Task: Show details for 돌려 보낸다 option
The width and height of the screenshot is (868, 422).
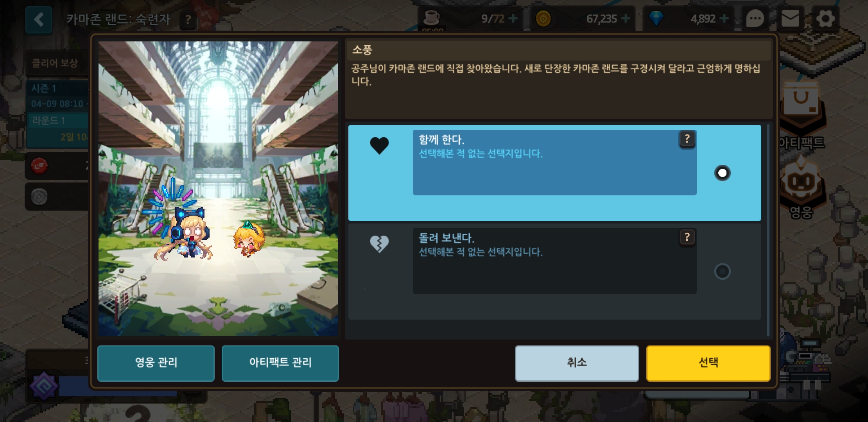Action: point(687,237)
